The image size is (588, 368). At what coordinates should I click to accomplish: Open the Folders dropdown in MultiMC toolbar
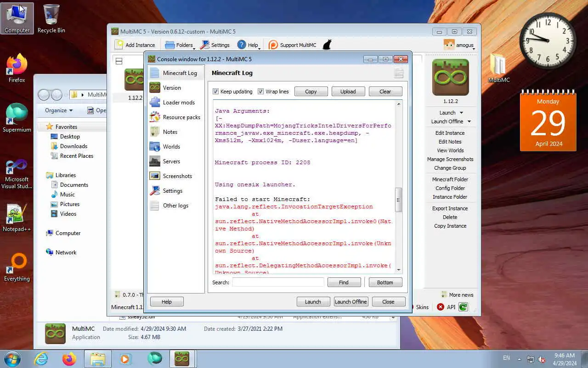(x=180, y=45)
